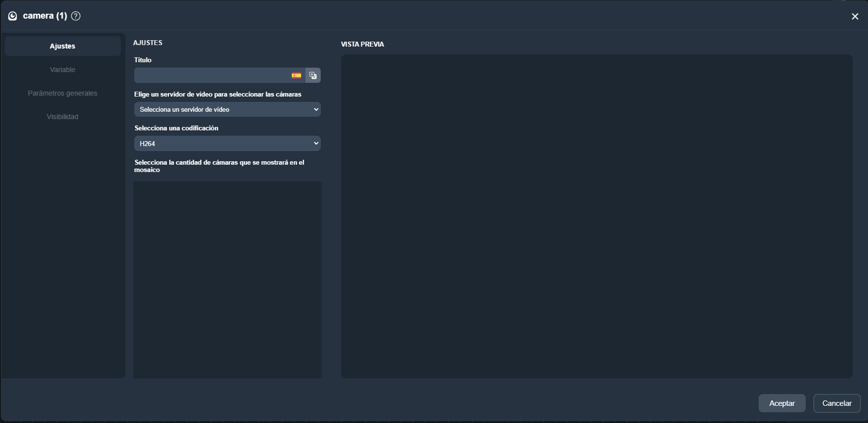Select the Visibilidad tab

(x=63, y=117)
